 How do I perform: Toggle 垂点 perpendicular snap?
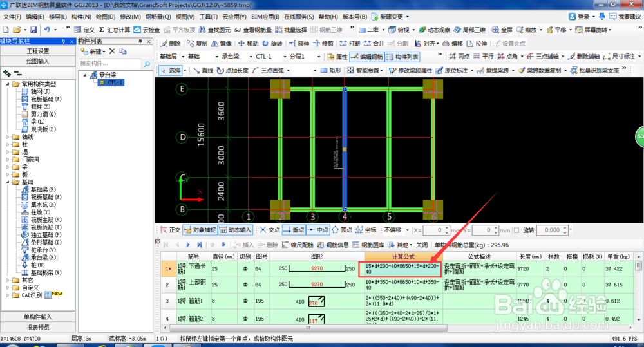pos(294,230)
